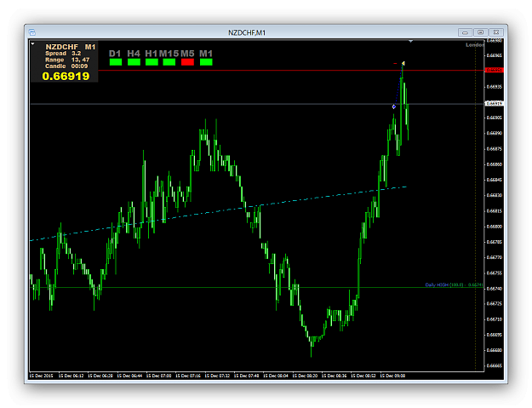Click the M5 timeframe label
The width and height of the screenshot is (532, 408).
coord(187,54)
